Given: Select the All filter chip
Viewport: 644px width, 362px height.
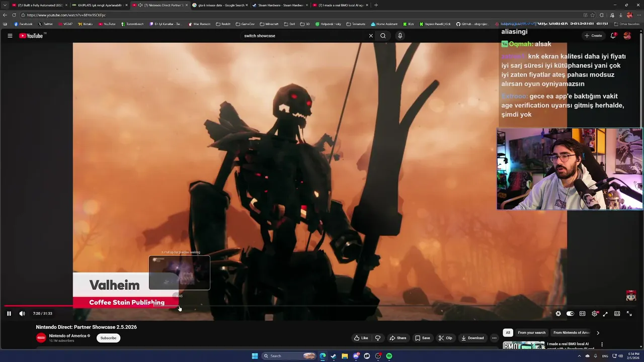Looking at the screenshot, I should [x=508, y=332].
